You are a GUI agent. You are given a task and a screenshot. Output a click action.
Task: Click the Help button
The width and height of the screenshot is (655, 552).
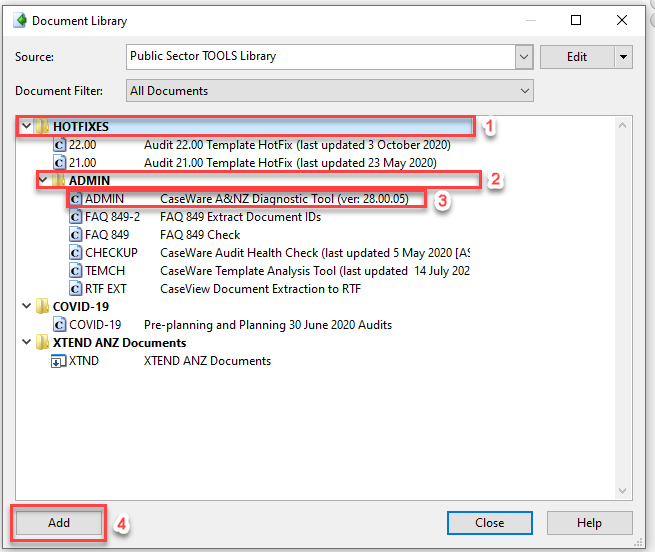pyautogui.click(x=589, y=523)
